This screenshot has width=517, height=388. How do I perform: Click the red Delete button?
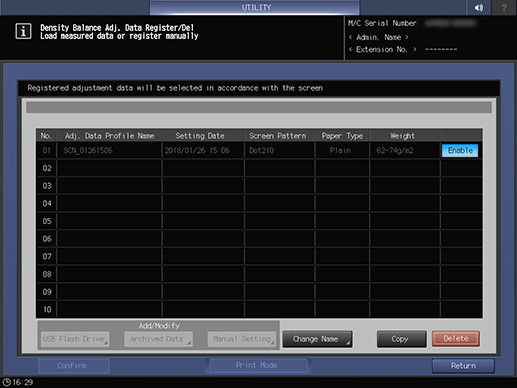coord(456,339)
